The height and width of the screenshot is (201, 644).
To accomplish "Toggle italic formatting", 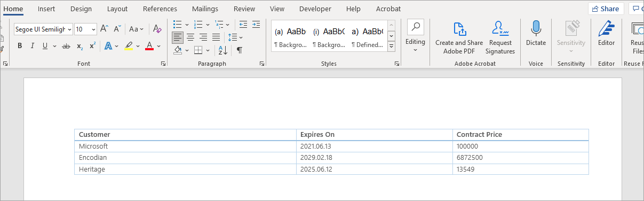I will (x=33, y=46).
